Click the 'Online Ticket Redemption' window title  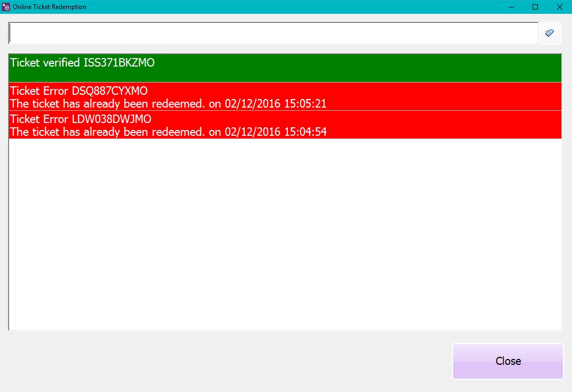(50, 7)
